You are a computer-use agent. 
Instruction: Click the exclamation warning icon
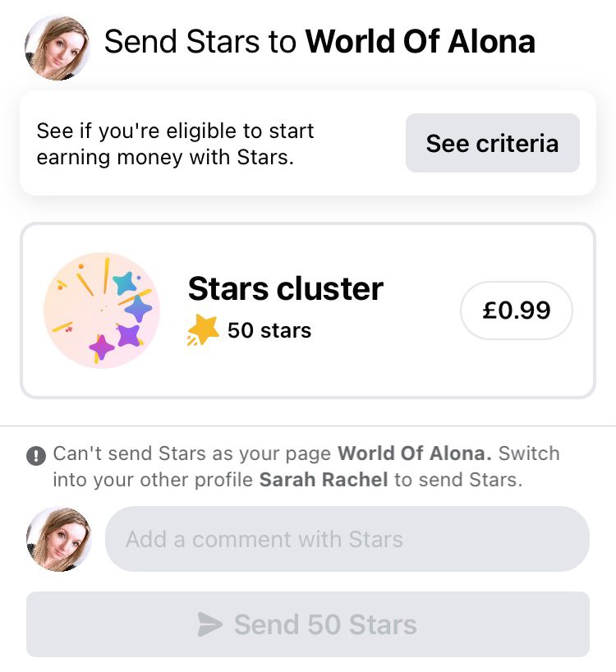point(36,455)
